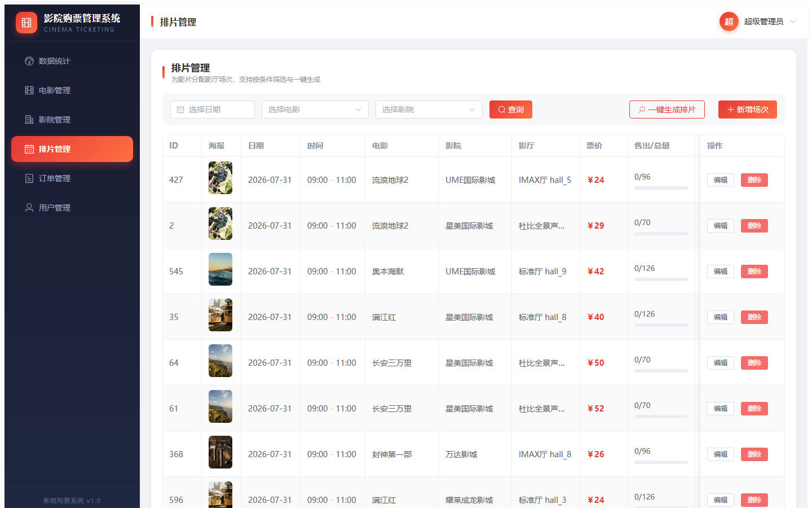Navigate to 影院管理 page

(x=72, y=120)
